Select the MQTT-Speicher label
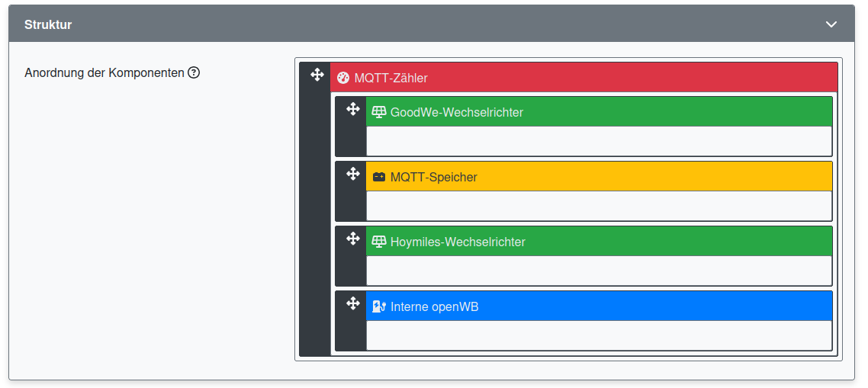The height and width of the screenshot is (388, 868). [433, 177]
